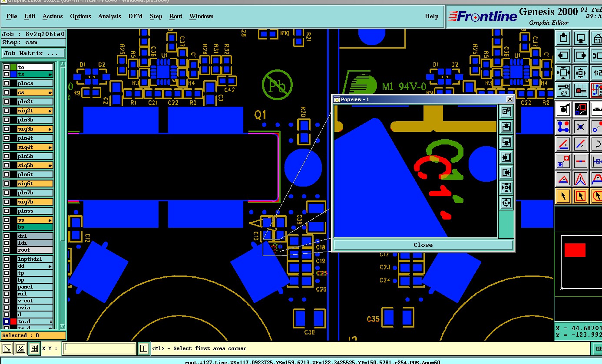Click the Help button
This screenshot has width=602, height=364.
(x=432, y=16)
